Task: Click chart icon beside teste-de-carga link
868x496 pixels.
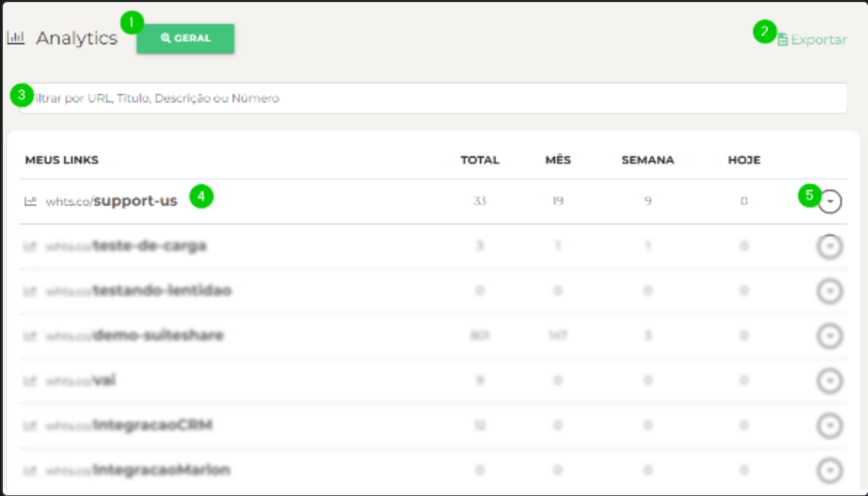Action: point(31,247)
